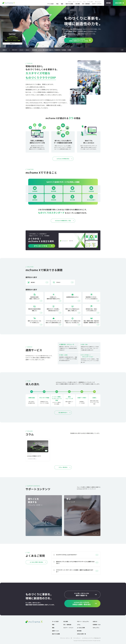Open the MES・LIMS service card
The image size is (126, 644).
coord(68,358)
